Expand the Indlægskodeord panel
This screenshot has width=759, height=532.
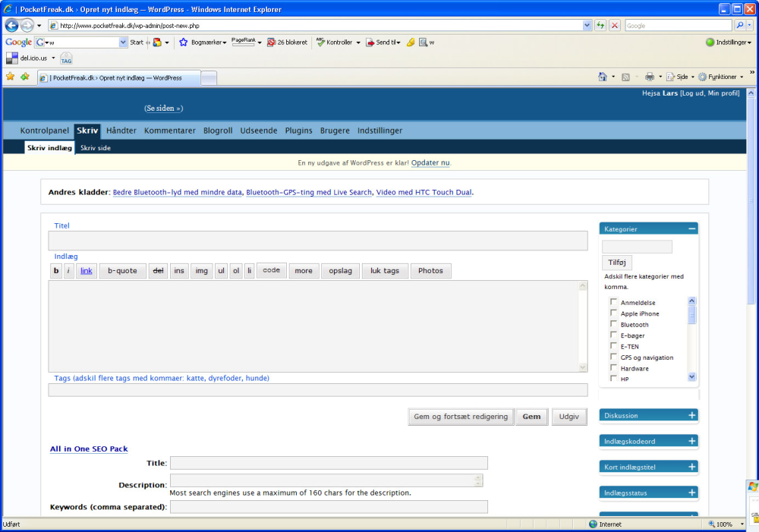(691, 441)
